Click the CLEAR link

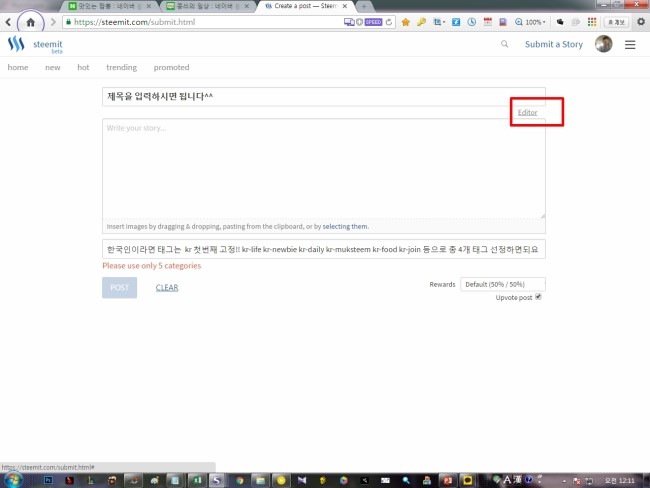point(167,287)
